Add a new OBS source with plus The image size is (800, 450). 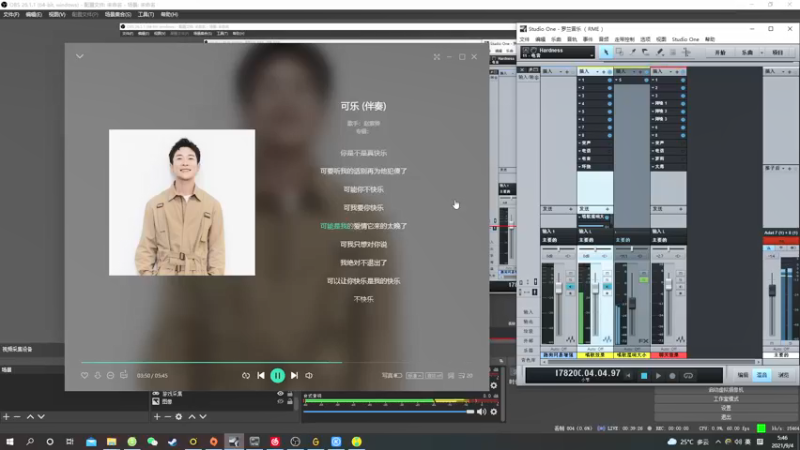click(157, 417)
